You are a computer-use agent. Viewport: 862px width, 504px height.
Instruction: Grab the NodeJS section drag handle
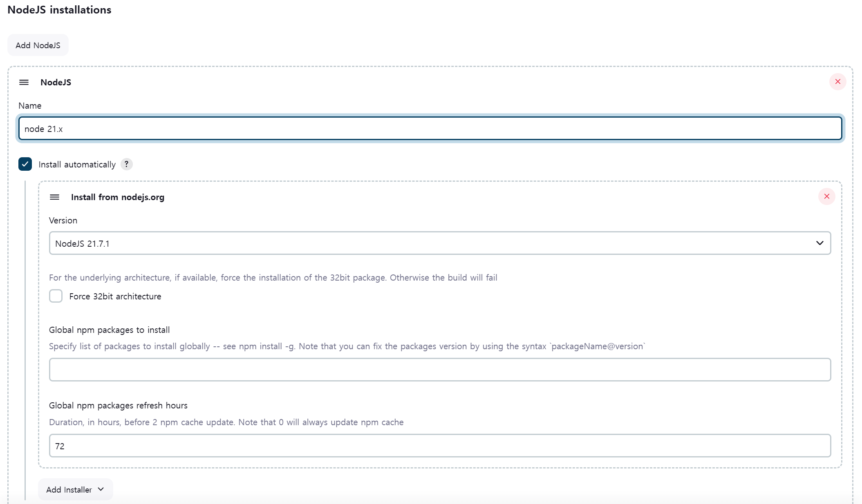click(24, 83)
